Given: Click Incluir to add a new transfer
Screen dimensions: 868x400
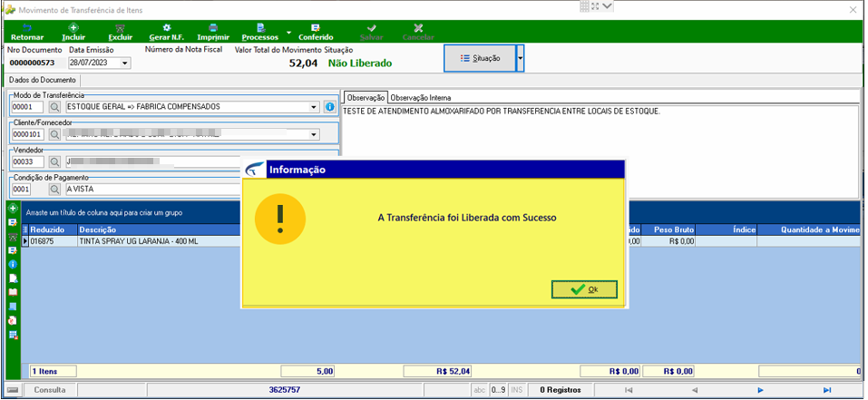Looking at the screenshot, I should point(73,32).
